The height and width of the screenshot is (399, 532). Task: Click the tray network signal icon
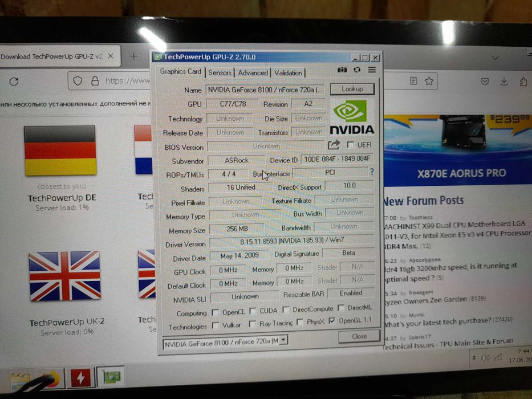(x=497, y=357)
